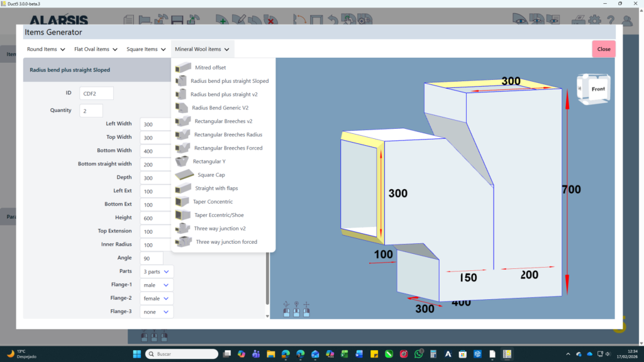Click the ID field containing CDF2
Screen dimensions: 644x362
96,93
